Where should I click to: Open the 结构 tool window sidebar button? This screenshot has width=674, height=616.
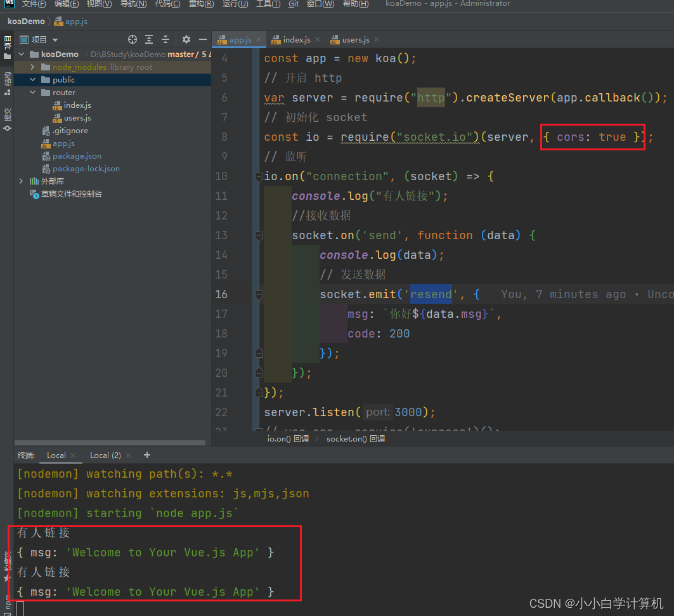[x=7, y=84]
